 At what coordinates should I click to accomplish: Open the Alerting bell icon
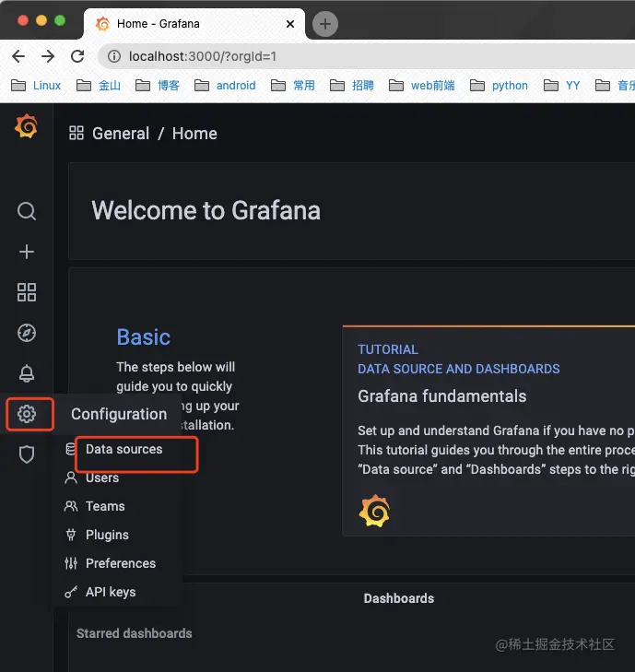[x=27, y=373]
